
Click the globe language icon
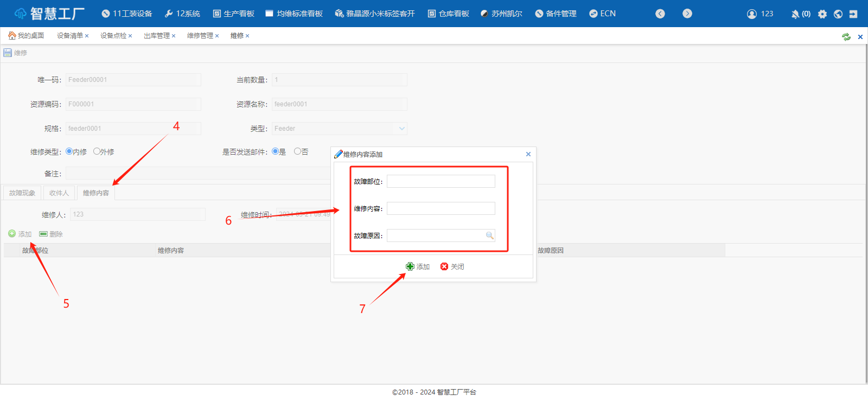click(838, 14)
